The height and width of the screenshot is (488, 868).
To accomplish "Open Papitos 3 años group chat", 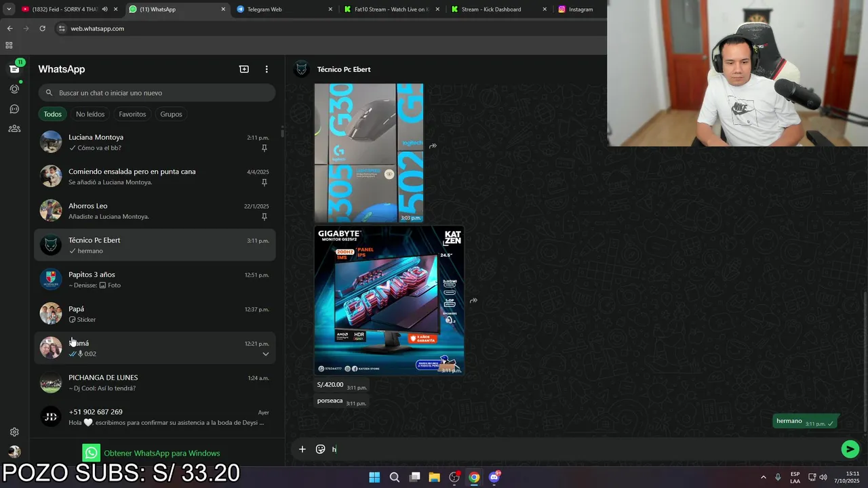I will 155,279.
